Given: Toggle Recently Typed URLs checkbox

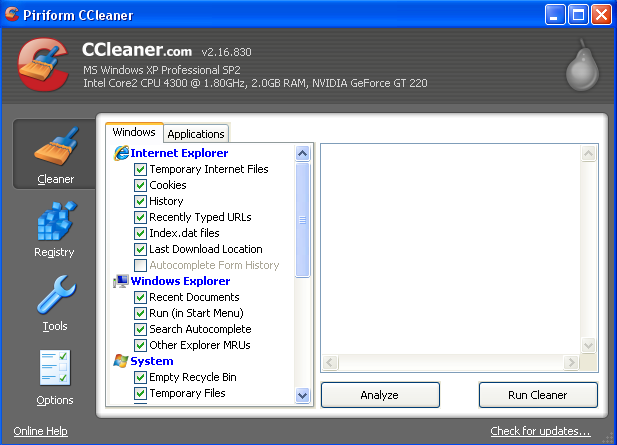Looking at the screenshot, I should (x=140, y=218).
